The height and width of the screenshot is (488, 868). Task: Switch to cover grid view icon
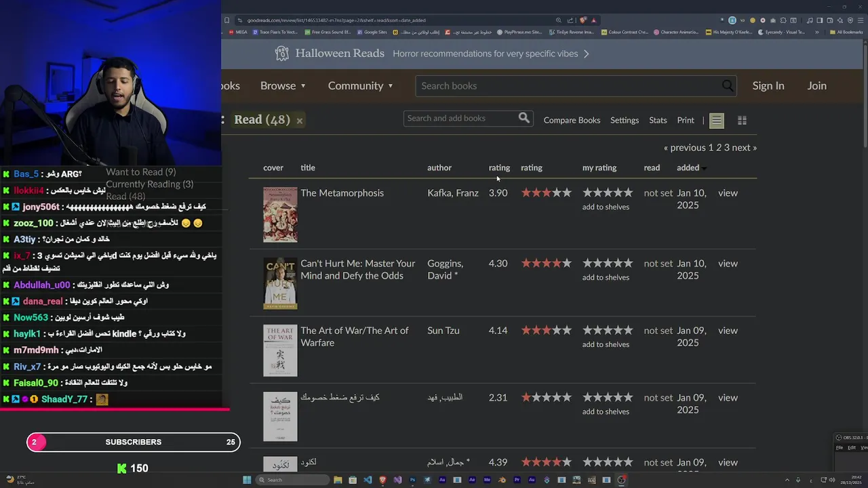[x=742, y=120]
